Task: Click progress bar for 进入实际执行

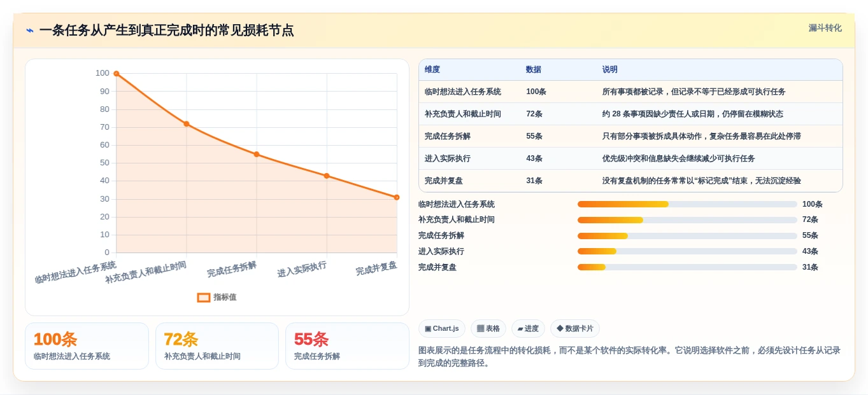Action: point(687,251)
